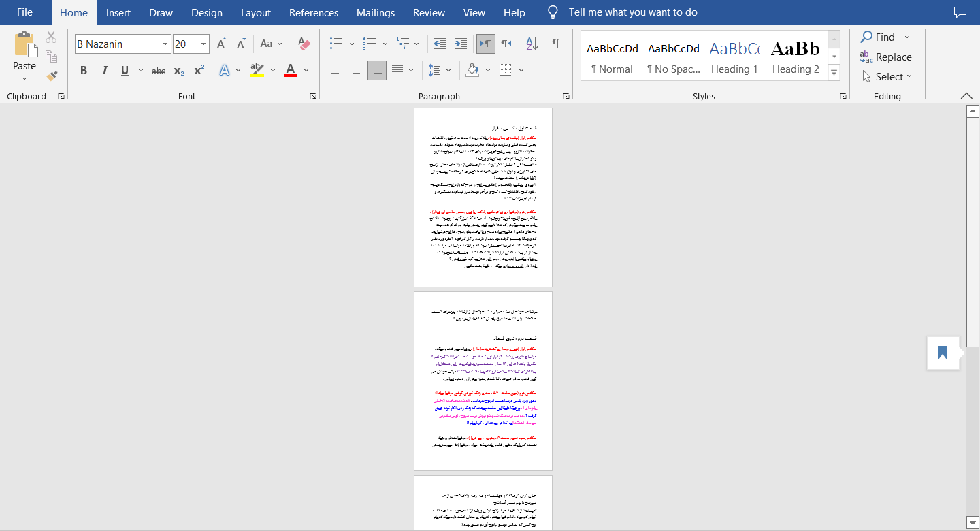Decrease font size with Shrink Font
Screen dimensions: 980x531
coord(241,44)
